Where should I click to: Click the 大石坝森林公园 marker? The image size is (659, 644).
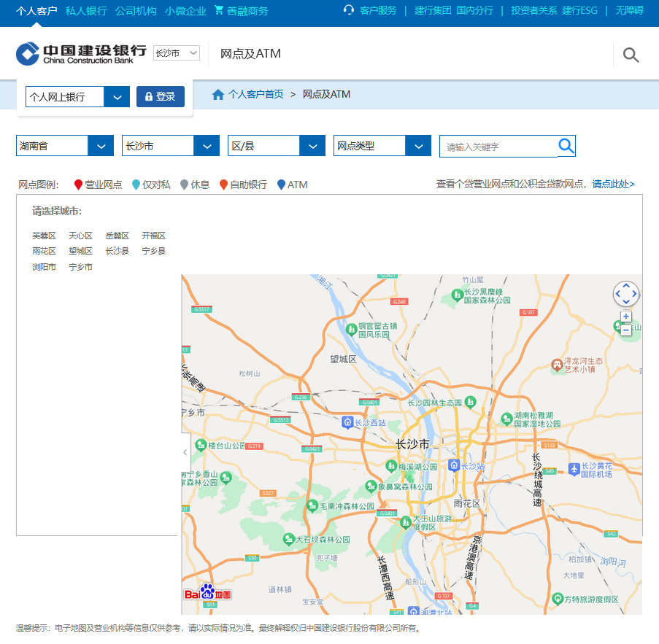(x=288, y=539)
